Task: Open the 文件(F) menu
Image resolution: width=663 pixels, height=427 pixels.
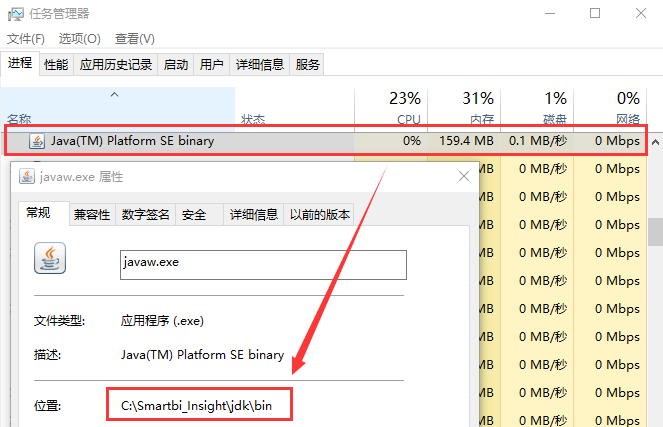Action: click(26, 39)
